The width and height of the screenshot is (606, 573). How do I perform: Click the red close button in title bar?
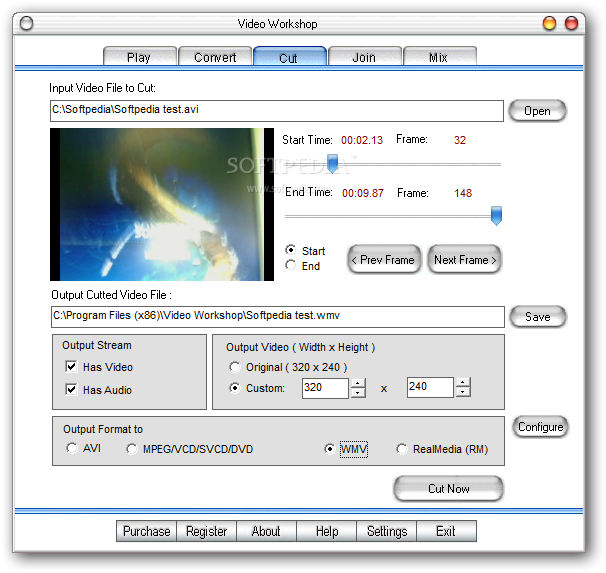coord(571,23)
